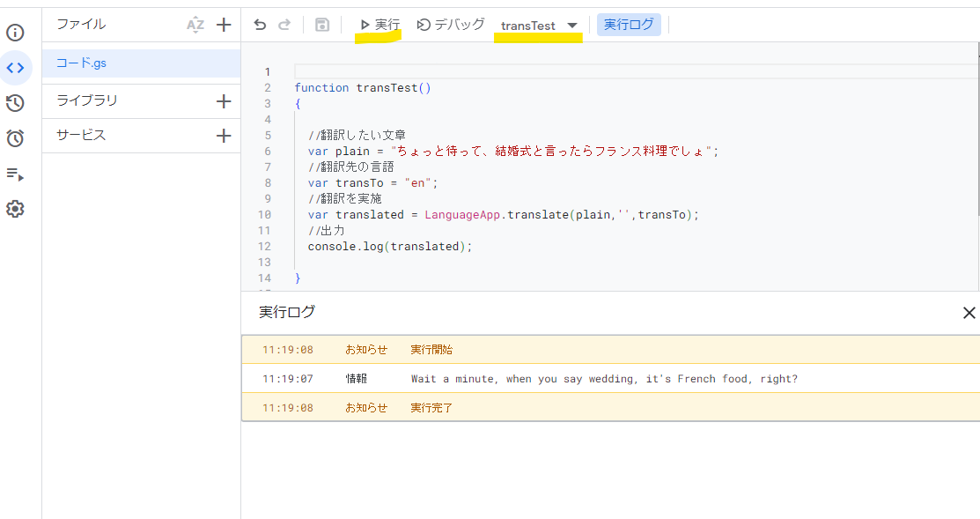Add a new file with plus icon
Viewport: 980px width, 519px height.
[224, 25]
